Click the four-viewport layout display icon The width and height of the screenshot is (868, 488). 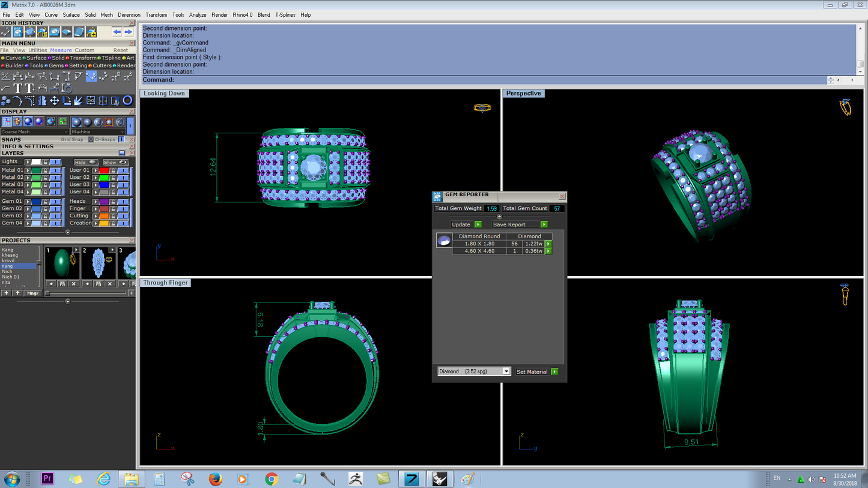click(62, 122)
